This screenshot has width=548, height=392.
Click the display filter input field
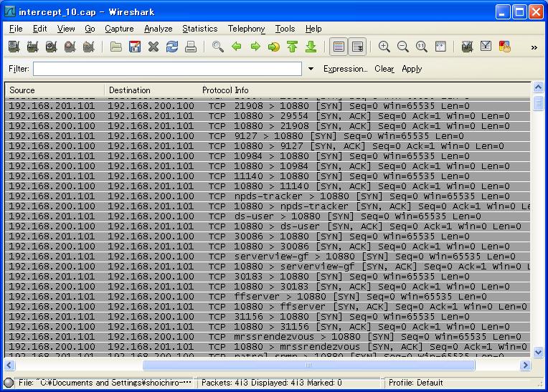click(167, 69)
